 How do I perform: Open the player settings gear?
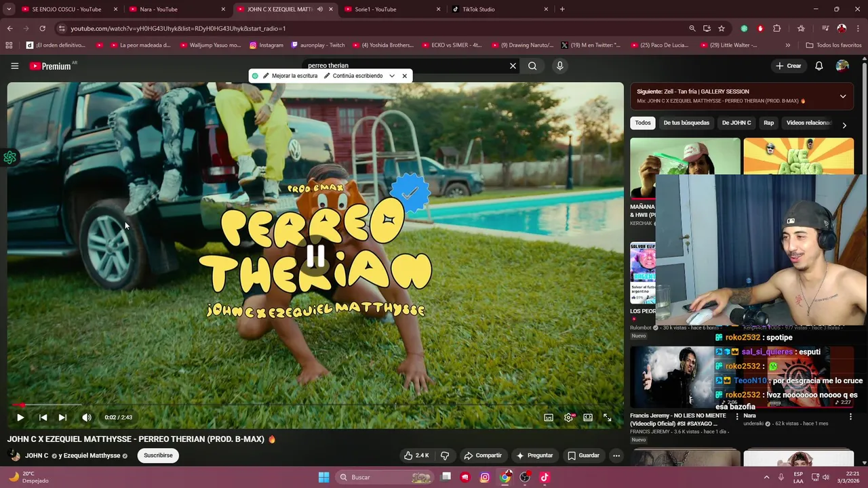(x=568, y=418)
